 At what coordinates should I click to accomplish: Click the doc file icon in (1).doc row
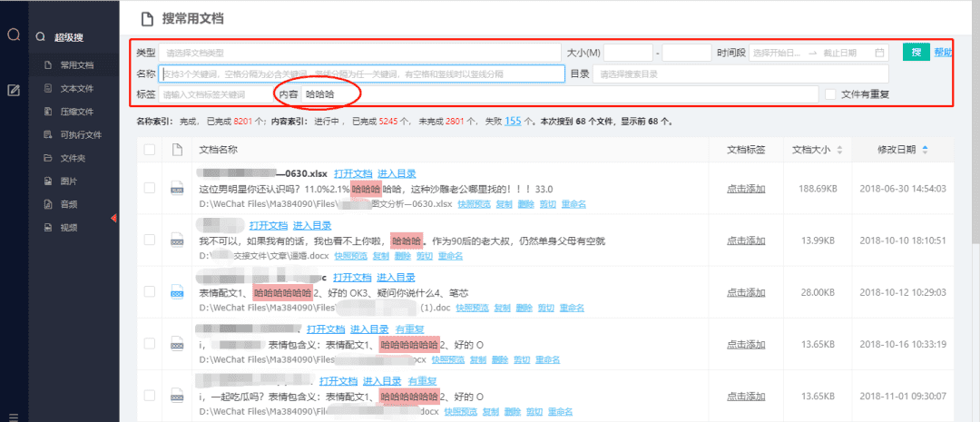(177, 292)
